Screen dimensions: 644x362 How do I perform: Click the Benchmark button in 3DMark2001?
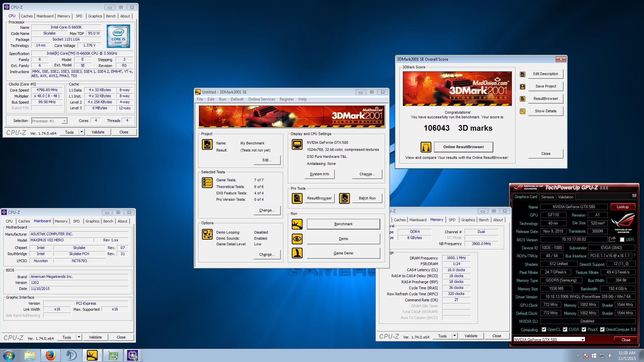click(x=343, y=224)
